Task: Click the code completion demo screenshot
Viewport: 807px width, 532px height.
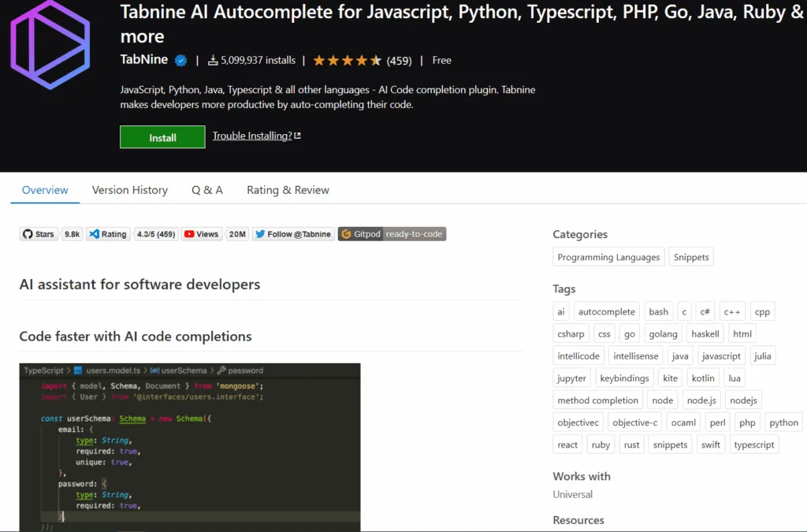Action: click(x=190, y=447)
